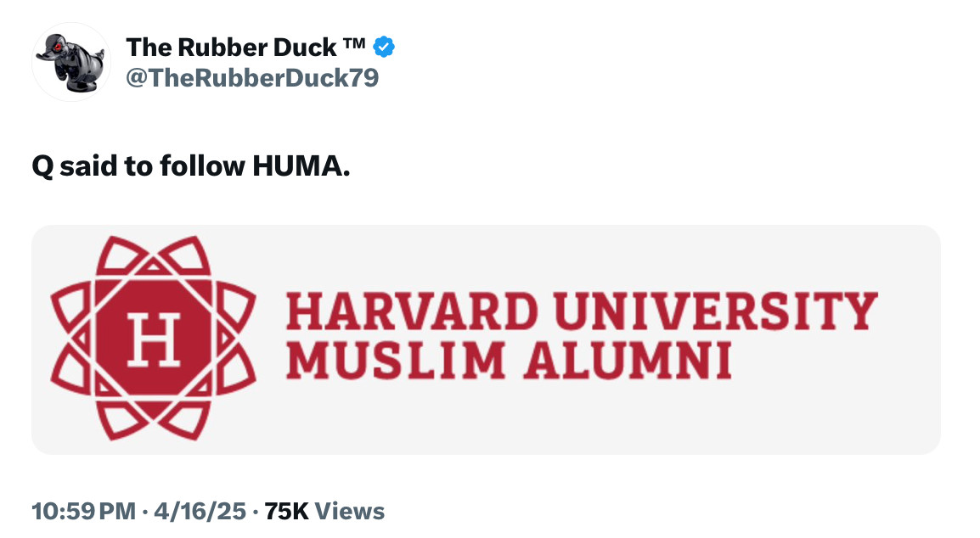Click the letter Q starting the tweet
The image size is (980, 538).
pyautogui.click(x=42, y=167)
